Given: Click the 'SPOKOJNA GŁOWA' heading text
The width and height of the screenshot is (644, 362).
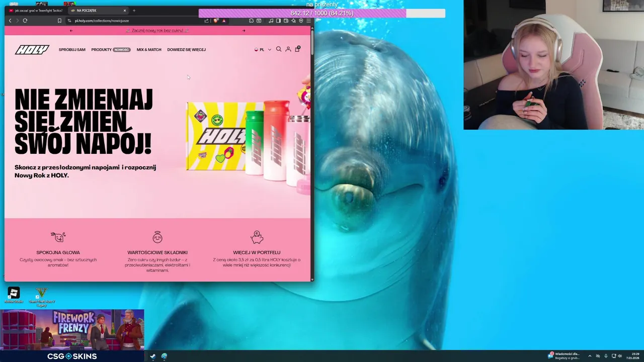Looking at the screenshot, I should point(58,252).
